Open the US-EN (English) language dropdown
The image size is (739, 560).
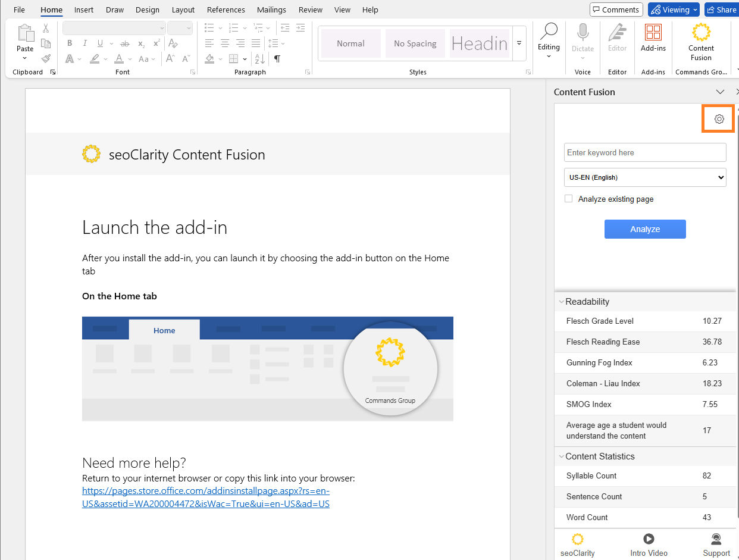coord(645,177)
